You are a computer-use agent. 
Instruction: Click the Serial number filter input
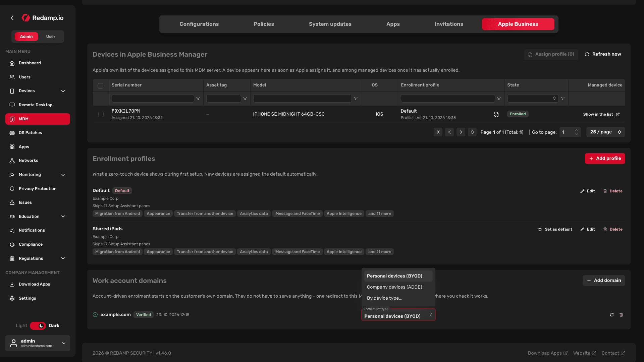tap(153, 99)
